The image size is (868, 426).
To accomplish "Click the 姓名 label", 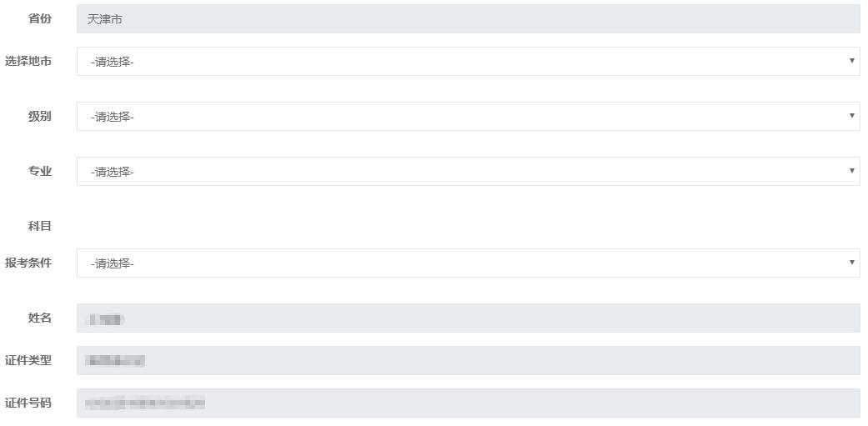I will point(40,318).
